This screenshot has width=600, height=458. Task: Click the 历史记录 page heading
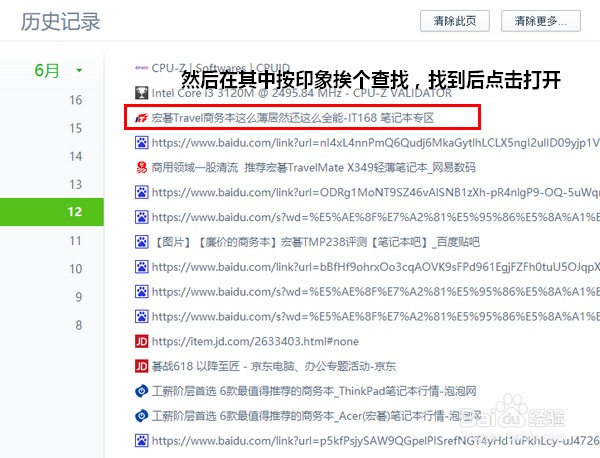pyautogui.click(x=60, y=21)
